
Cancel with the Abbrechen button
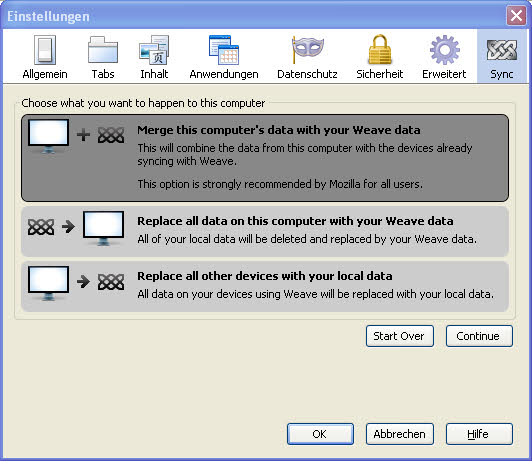point(400,434)
